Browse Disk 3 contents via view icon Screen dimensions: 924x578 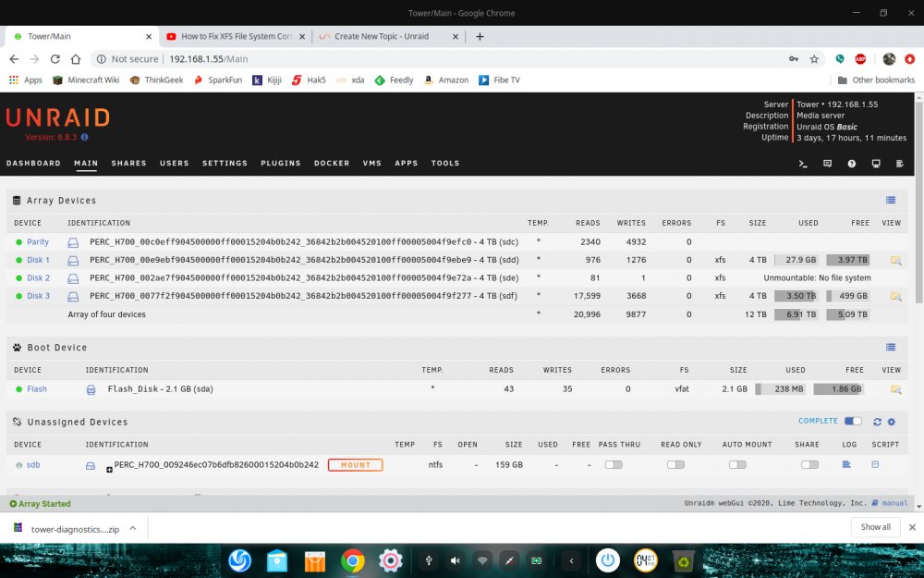click(x=895, y=296)
